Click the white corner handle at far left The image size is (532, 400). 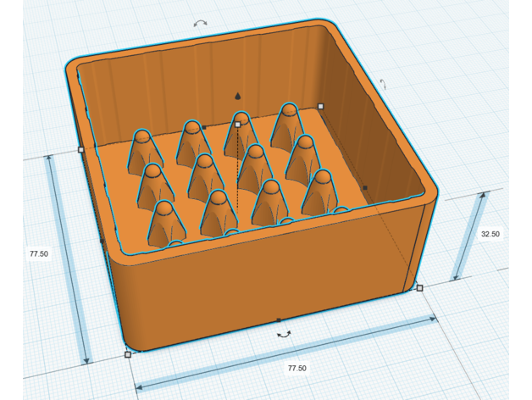click(x=80, y=149)
